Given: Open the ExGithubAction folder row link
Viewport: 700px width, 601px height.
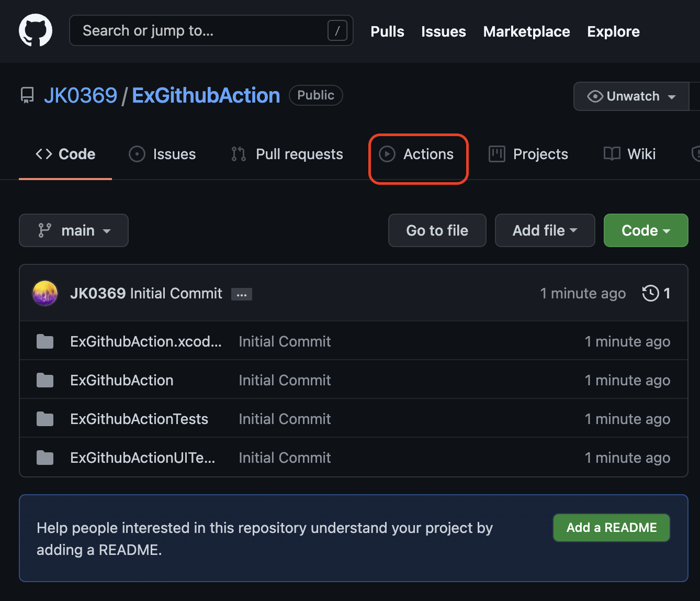Looking at the screenshot, I should tap(122, 380).
